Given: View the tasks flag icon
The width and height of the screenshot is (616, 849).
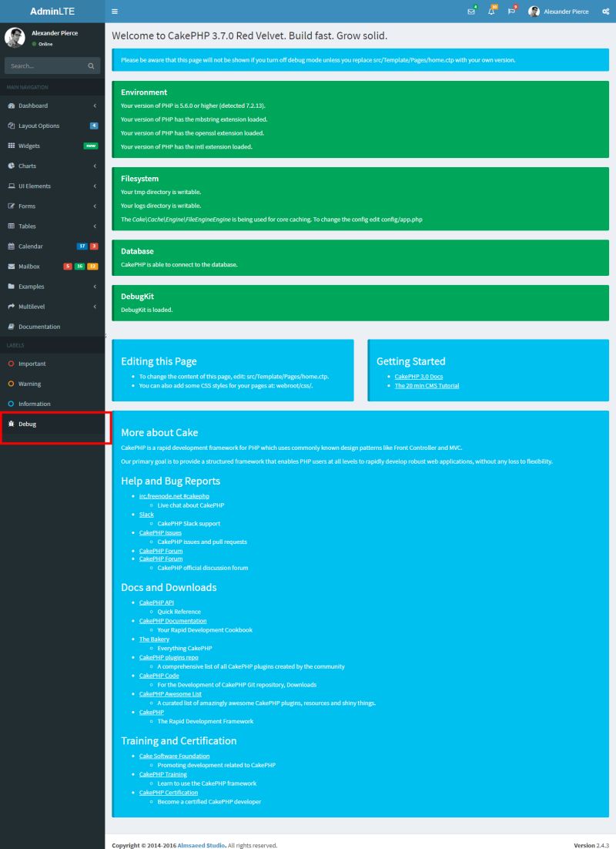Looking at the screenshot, I should (511, 12).
